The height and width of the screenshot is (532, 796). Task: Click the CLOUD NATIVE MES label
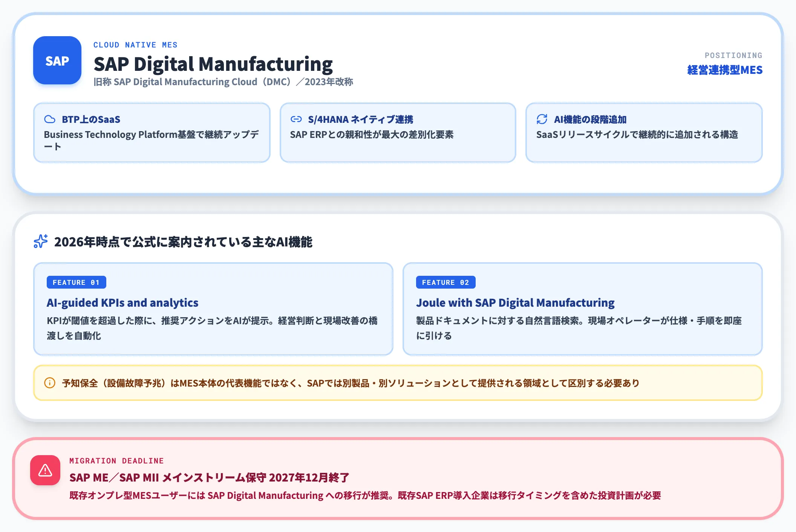(x=136, y=44)
